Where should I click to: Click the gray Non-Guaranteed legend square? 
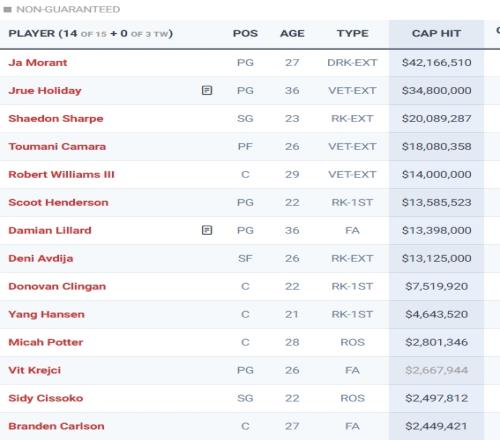pos(7,9)
